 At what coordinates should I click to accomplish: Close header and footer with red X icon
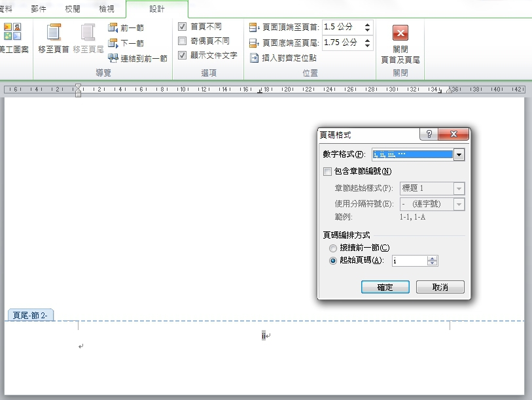tap(400, 33)
